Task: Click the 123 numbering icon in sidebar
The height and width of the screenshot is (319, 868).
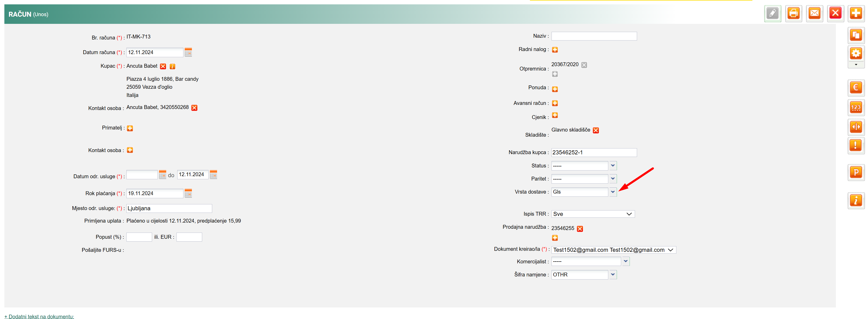Action: 855,108
